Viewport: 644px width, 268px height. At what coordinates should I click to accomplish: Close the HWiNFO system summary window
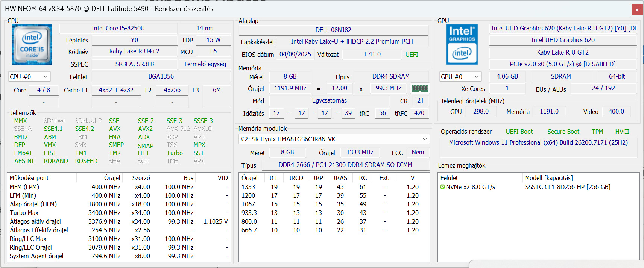click(x=637, y=10)
